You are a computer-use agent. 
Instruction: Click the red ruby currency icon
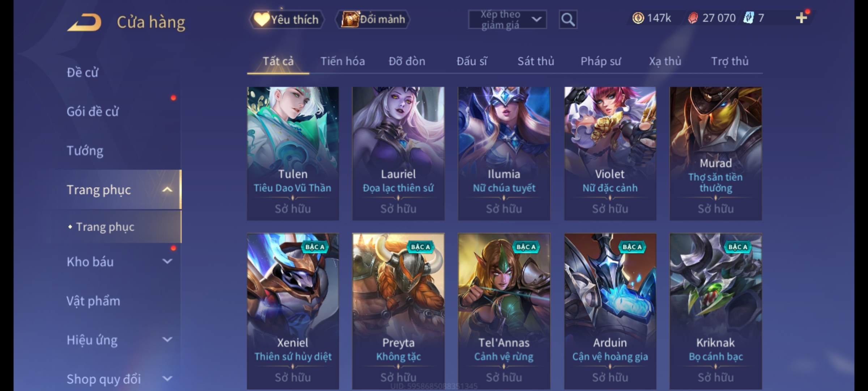(693, 18)
